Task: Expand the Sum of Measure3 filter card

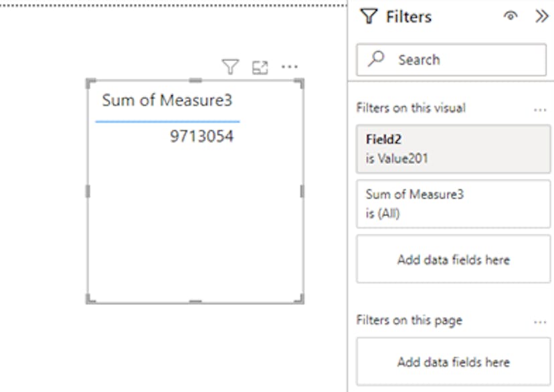Action: tap(454, 204)
